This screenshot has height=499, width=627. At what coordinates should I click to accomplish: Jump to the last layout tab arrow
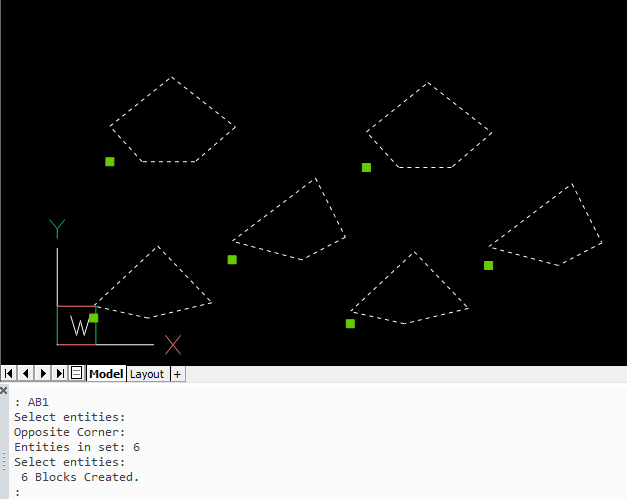60,373
